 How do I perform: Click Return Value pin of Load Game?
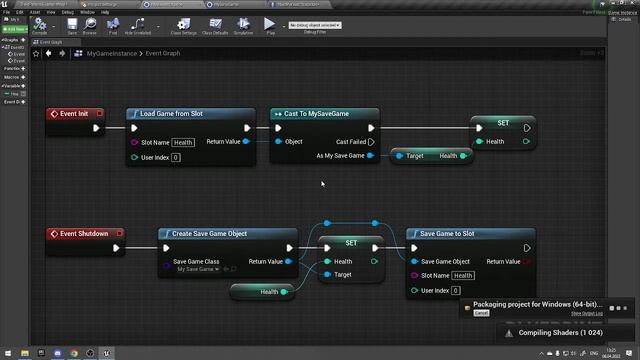[x=246, y=142]
